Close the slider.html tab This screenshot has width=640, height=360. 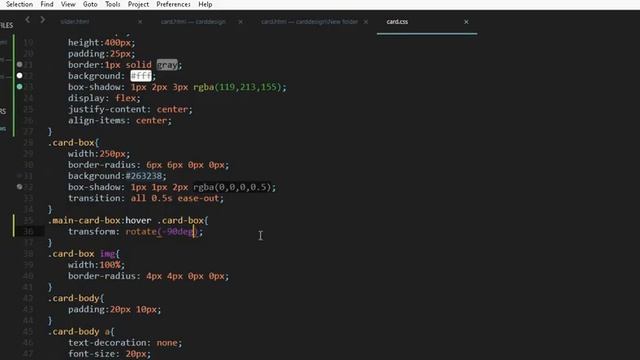click(x=140, y=22)
